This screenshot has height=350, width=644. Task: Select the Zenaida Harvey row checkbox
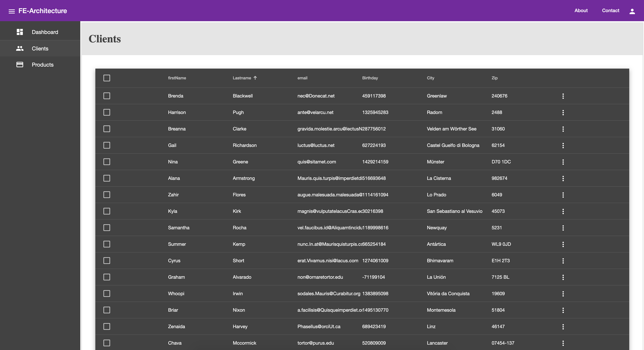[x=107, y=326]
